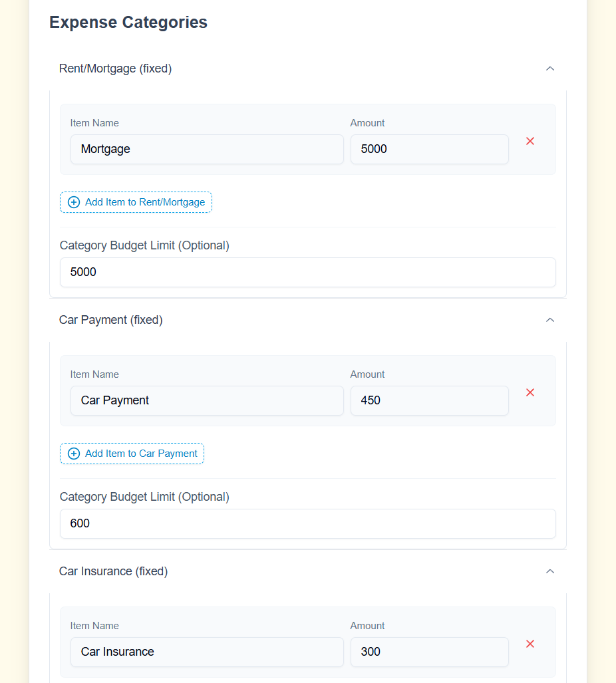Collapse the Rent/Mortgage category
This screenshot has width=616, height=683.
pos(550,68)
